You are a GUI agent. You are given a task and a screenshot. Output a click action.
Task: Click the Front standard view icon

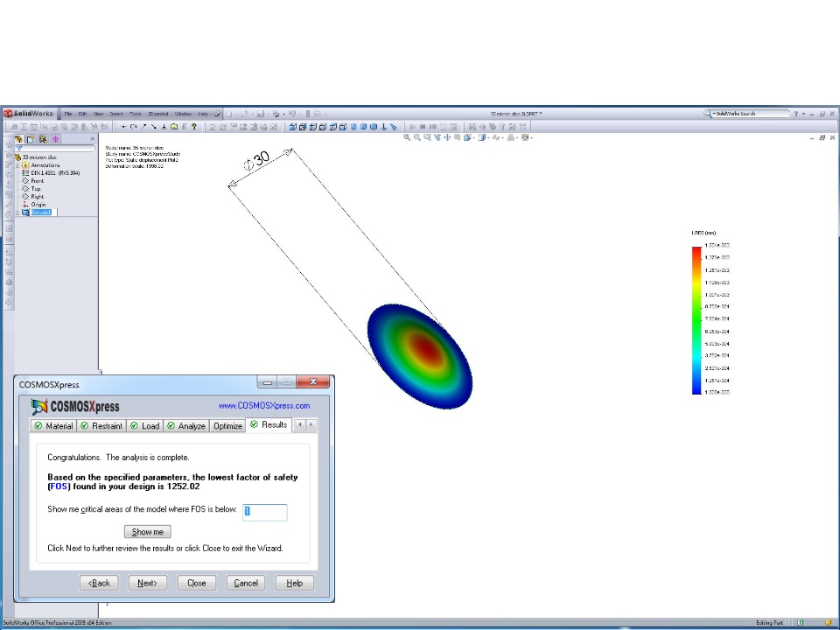tap(292, 127)
